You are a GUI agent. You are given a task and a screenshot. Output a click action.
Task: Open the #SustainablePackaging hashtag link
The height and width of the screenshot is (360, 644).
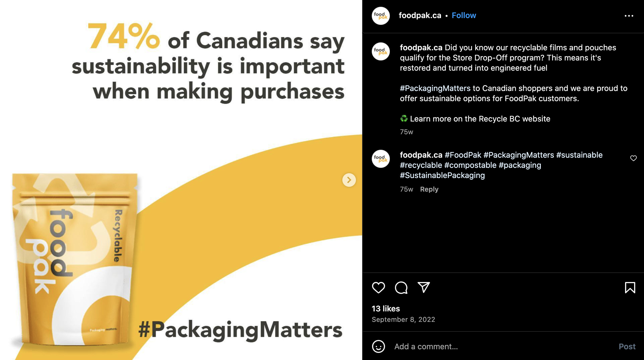click(x=442, y=175)
